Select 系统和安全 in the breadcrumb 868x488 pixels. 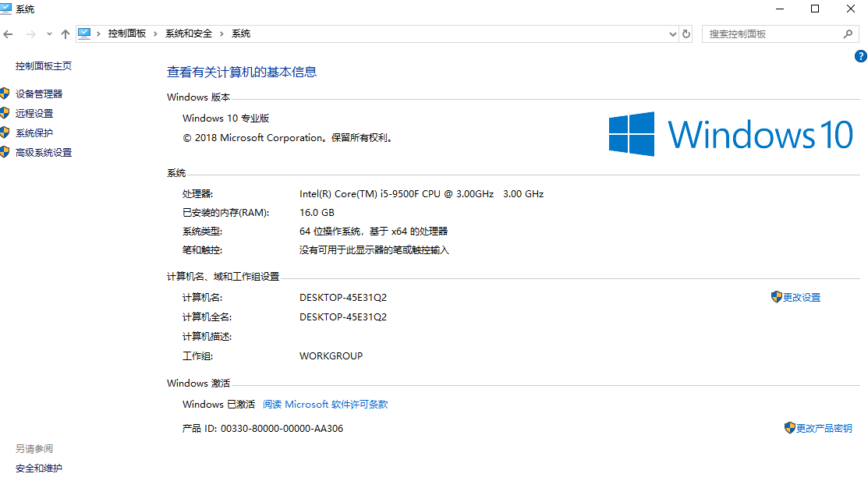(x=189, y=34)
